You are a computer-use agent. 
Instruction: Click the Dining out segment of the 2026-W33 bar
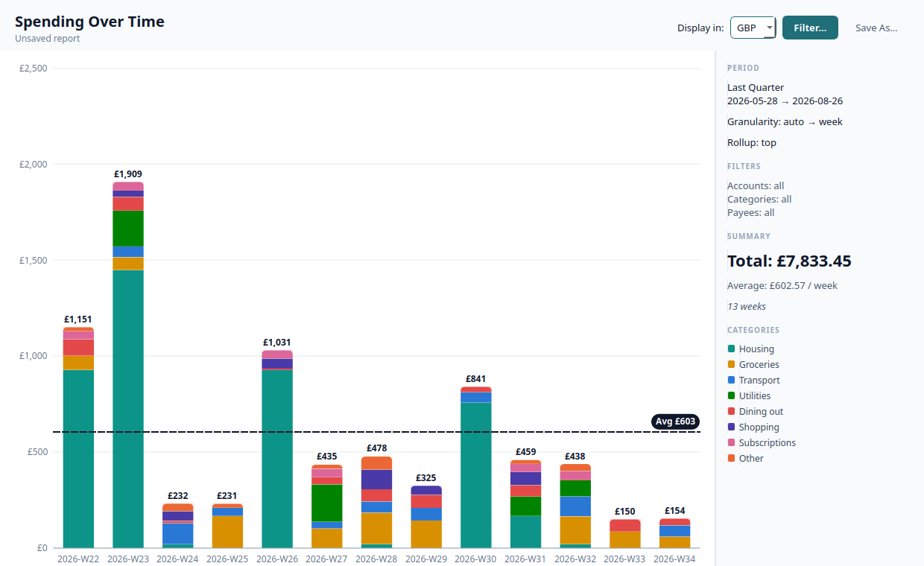pyautogui.click(x=625, y=525)
